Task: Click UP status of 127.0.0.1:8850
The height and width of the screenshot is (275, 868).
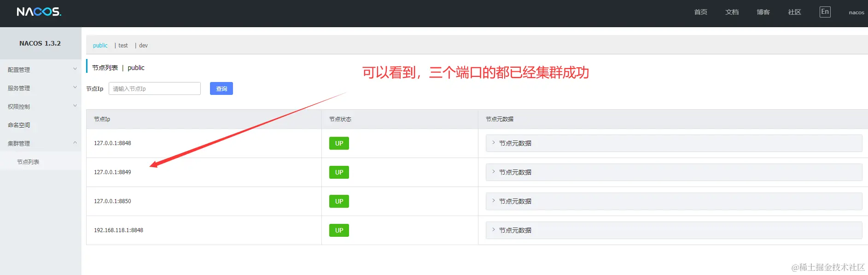Action: tap(339, 201)
